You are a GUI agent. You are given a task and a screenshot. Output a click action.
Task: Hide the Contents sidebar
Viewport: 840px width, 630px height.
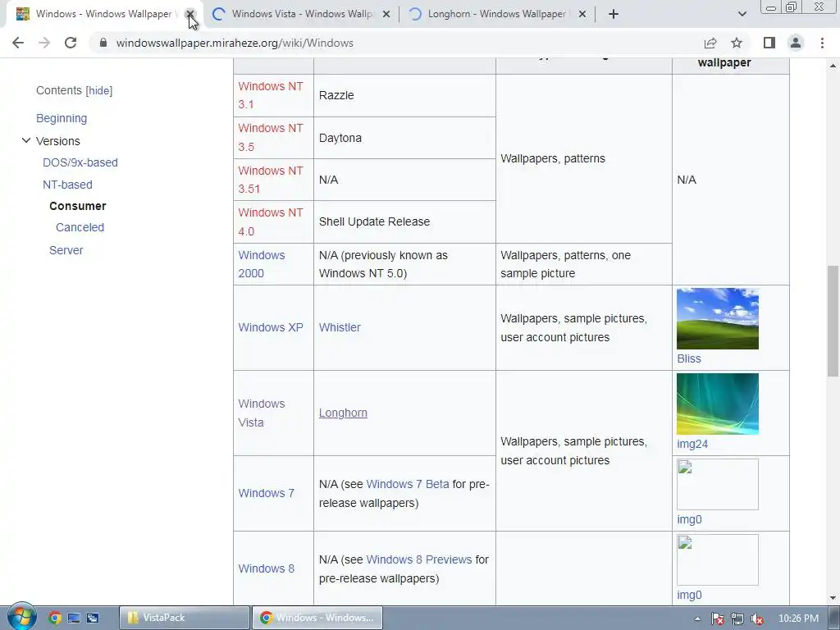coord(99,90)
